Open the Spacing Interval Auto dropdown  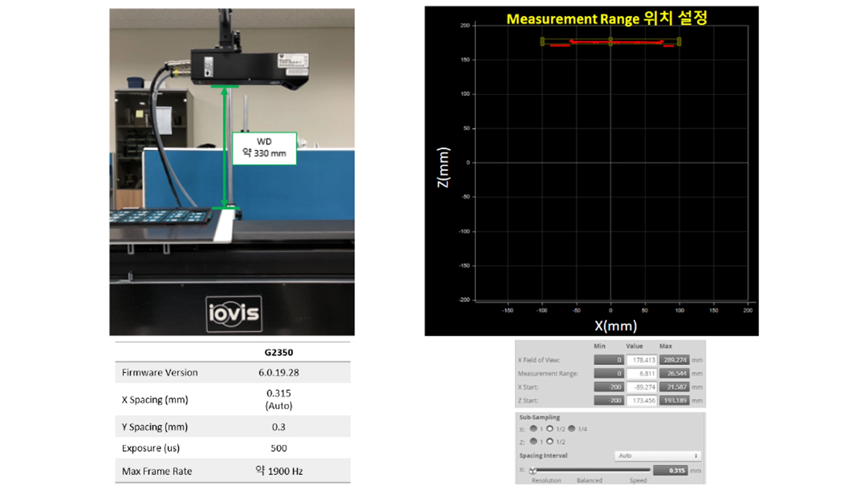click(658, 456)
